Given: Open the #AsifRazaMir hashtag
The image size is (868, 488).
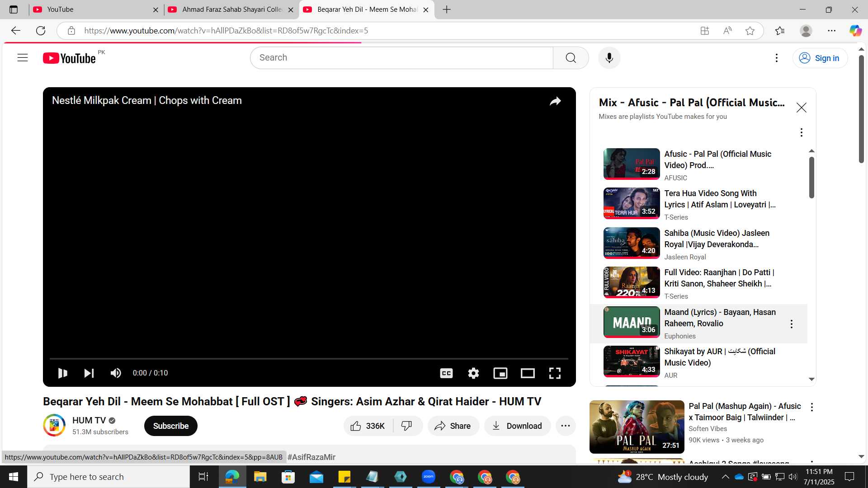Looking at the screenshot, I should (x=311, y=457).
